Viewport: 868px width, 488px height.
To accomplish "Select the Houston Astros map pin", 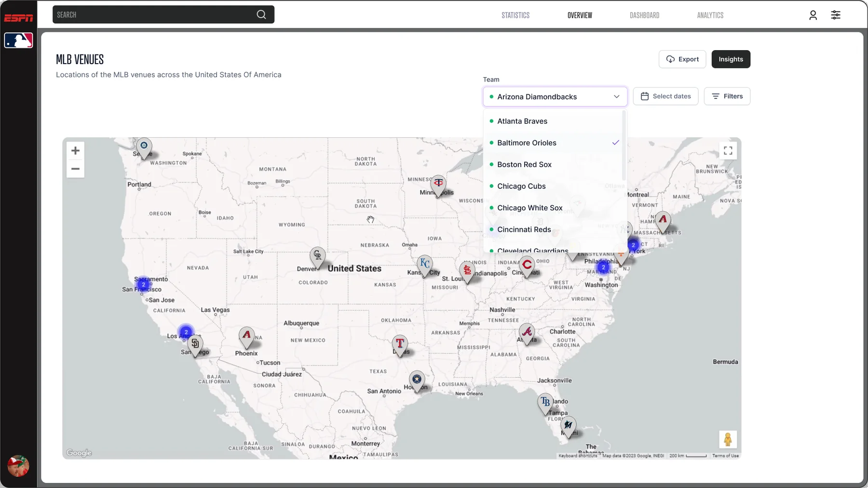I will coord(417,382).
